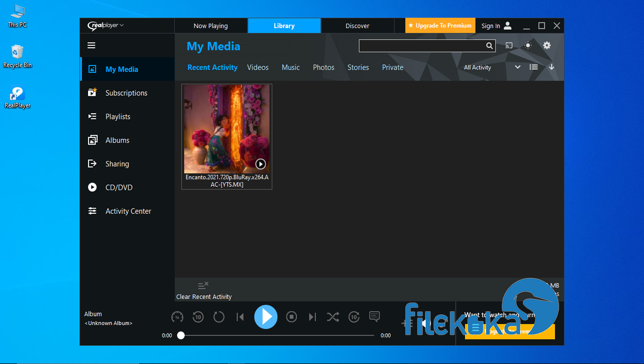Image resolution: width=644 pixels, height=364 pixels.
Task: Click the play overlay on Encanto thumbnail
Action: point(260,164)
